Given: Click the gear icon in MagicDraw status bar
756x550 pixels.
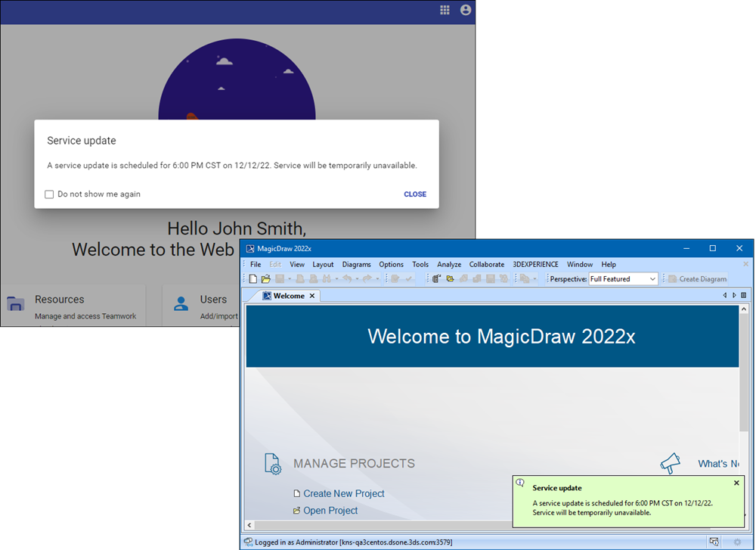Looking at the screenshot, I should pos(737,542).
